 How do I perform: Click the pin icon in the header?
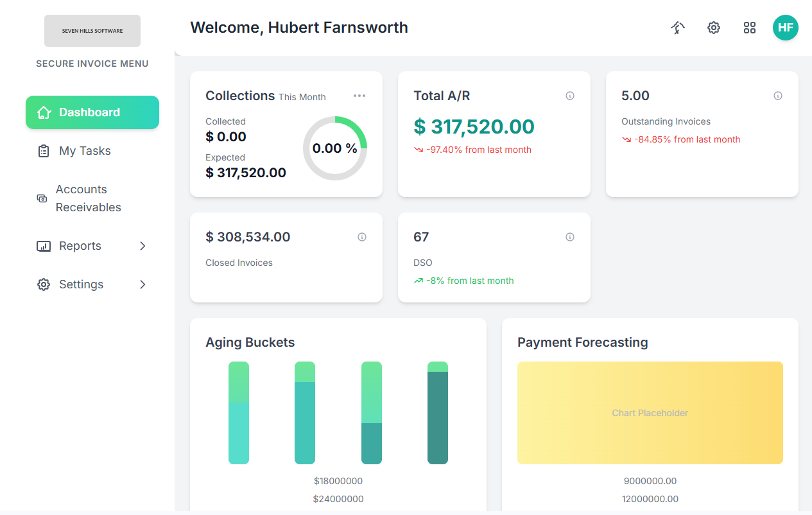(678, 28)
